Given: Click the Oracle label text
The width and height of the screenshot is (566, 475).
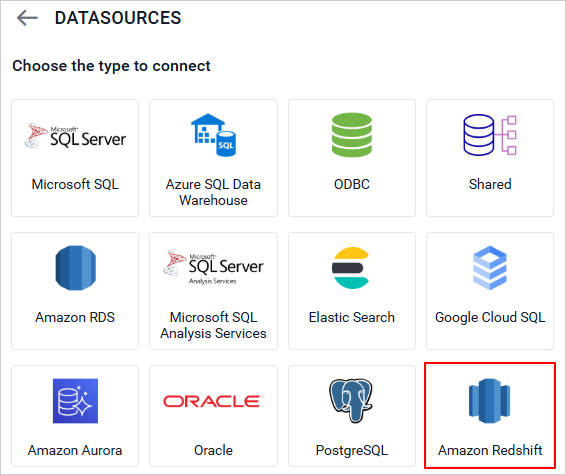Looking at the screenshot, I should [x=213, y=450].
